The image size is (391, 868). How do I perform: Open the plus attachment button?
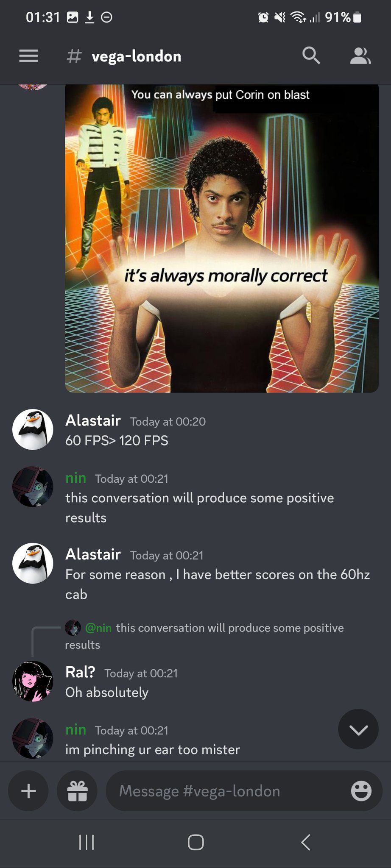[x=28, y=791]
